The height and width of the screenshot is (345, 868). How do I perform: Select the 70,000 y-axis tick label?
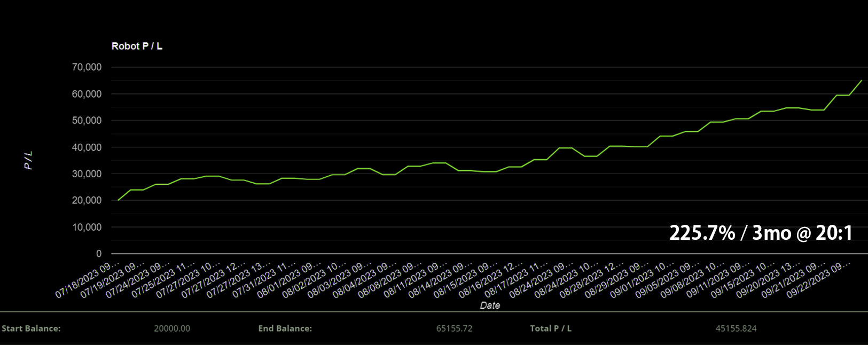pyautogui.click(x=87, y=67)
